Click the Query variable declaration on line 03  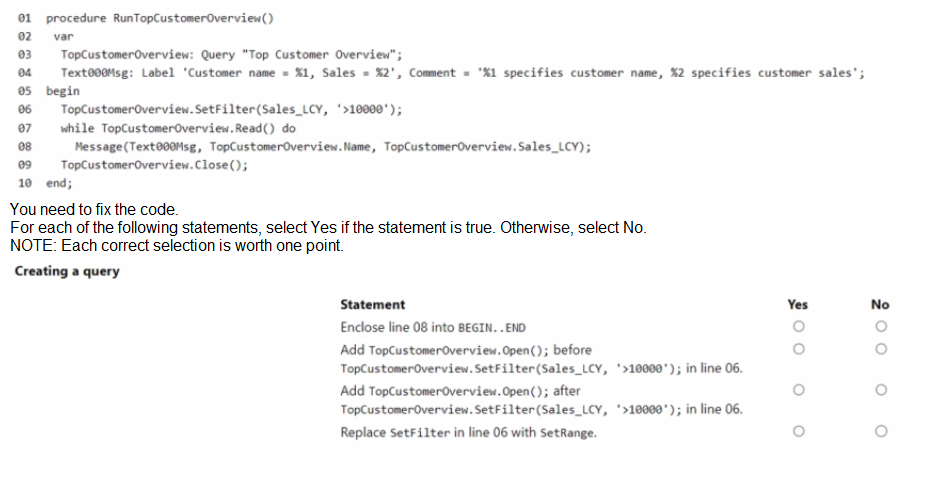(x=230, y=54)
